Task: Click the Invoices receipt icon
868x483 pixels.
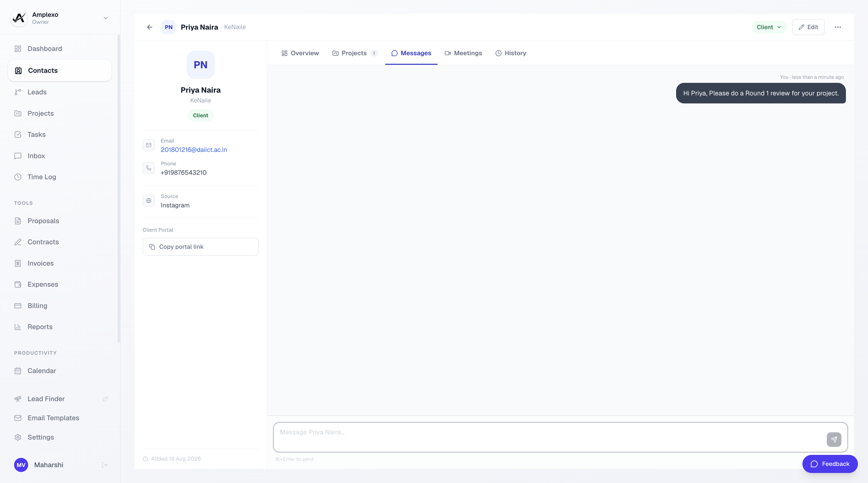Action: tap(18, 263)
